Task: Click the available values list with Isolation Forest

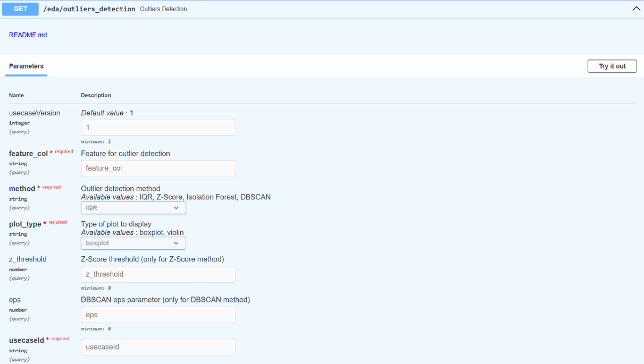Action: pyautogui.click(x=176, y=197)
